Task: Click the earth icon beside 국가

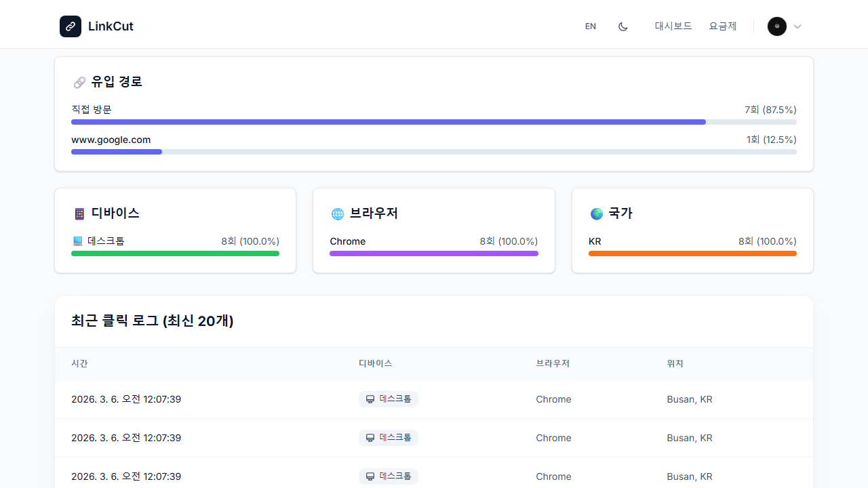Action: click(597, 213)
